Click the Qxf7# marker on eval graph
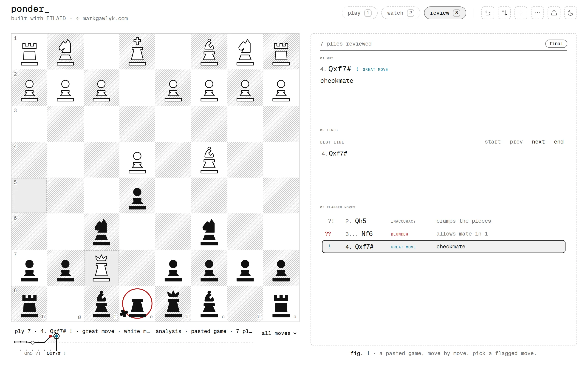Screen dimensions: 588x368 click(56, 336)
